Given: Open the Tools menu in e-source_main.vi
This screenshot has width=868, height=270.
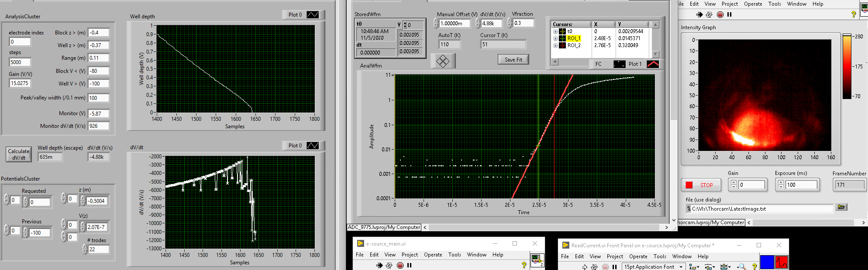Looking at the screenshot, I should click(454, 255).
